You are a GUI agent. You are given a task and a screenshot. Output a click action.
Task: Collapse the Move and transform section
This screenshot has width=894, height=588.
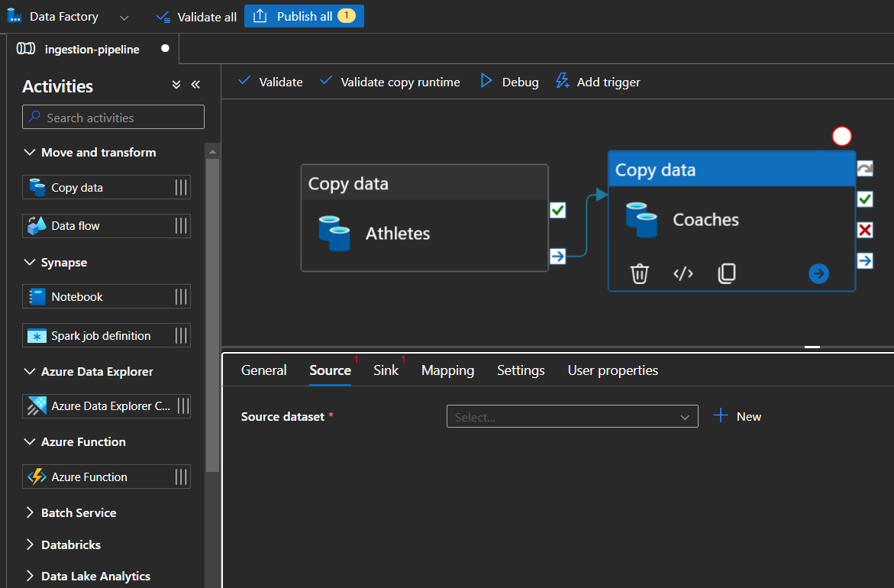coord(31,152)
